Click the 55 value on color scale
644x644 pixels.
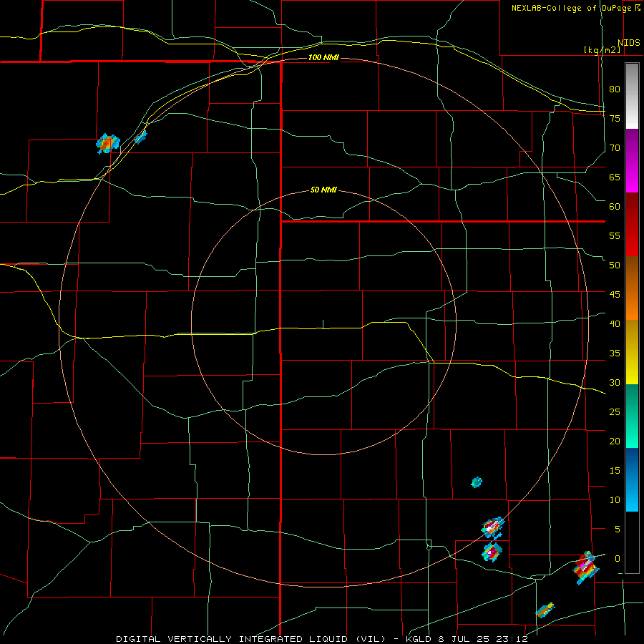click(x=615, y=235)
